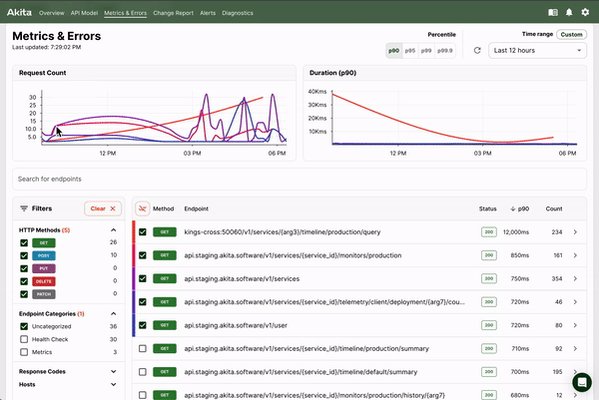Expand kings-cross endpoint row chevron
Viewport: 599px width, 400px height.
575,232
